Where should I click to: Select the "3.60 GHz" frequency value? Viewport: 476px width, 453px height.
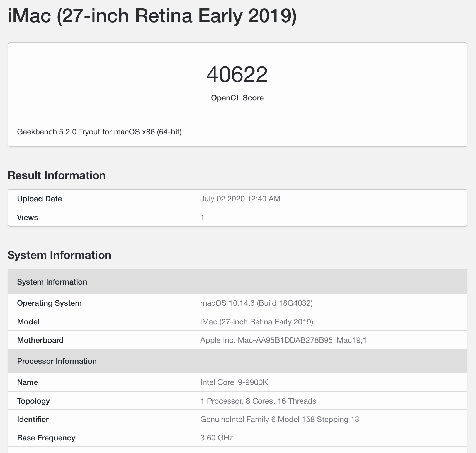[217, 438]
